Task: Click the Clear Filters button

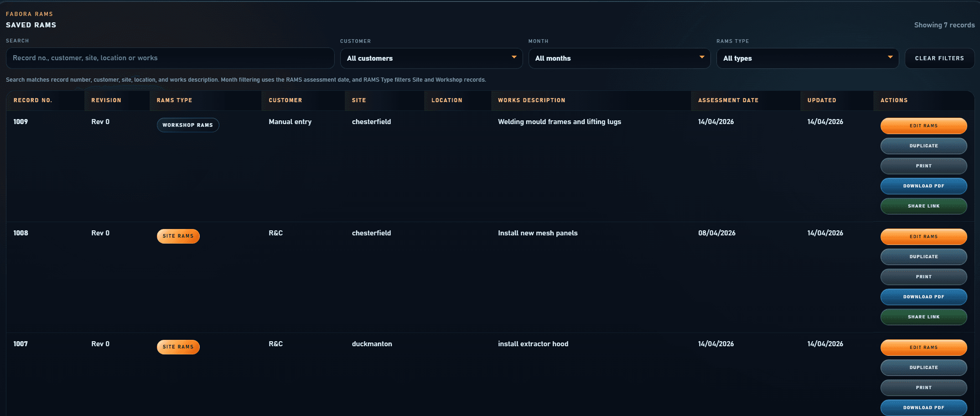Action: pos(939,58)
